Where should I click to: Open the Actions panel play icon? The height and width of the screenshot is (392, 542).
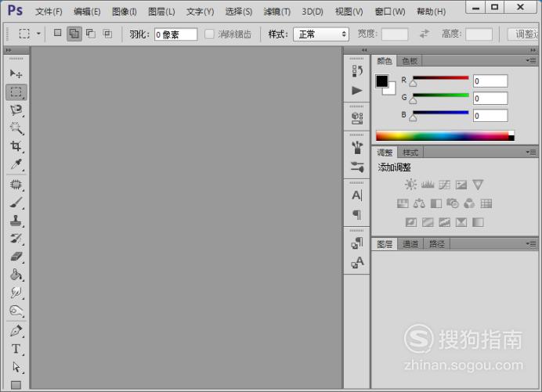tap(357, 91)
